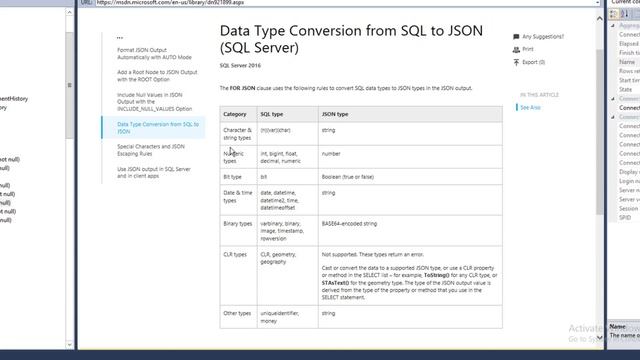Open the URL address dropdown arrow
Screen dimensions: 640x360
pos(597,3)
